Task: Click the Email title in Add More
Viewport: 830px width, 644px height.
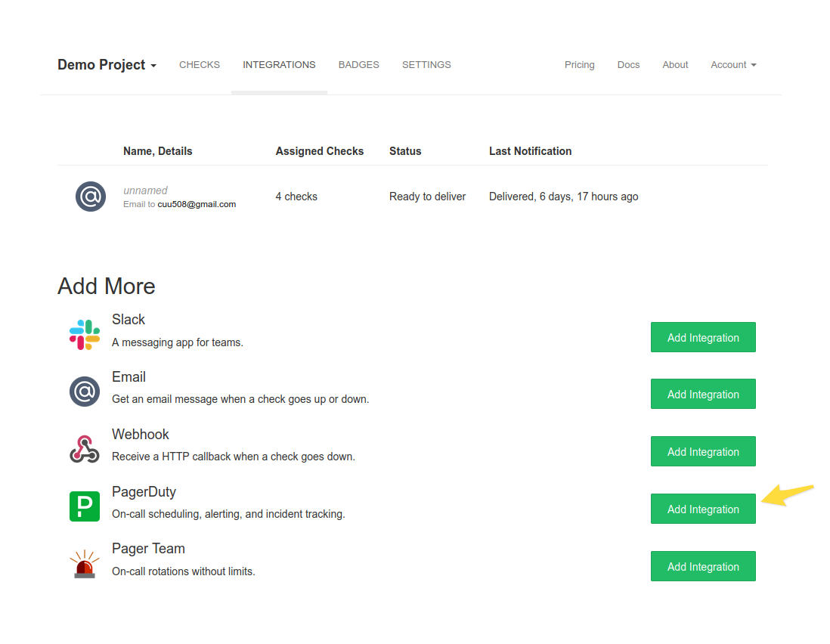Action: (129, 376)
